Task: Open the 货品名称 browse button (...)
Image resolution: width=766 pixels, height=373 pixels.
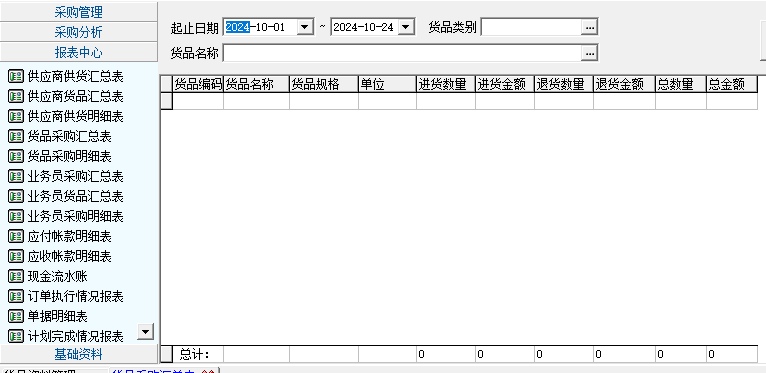Action: 590,53
